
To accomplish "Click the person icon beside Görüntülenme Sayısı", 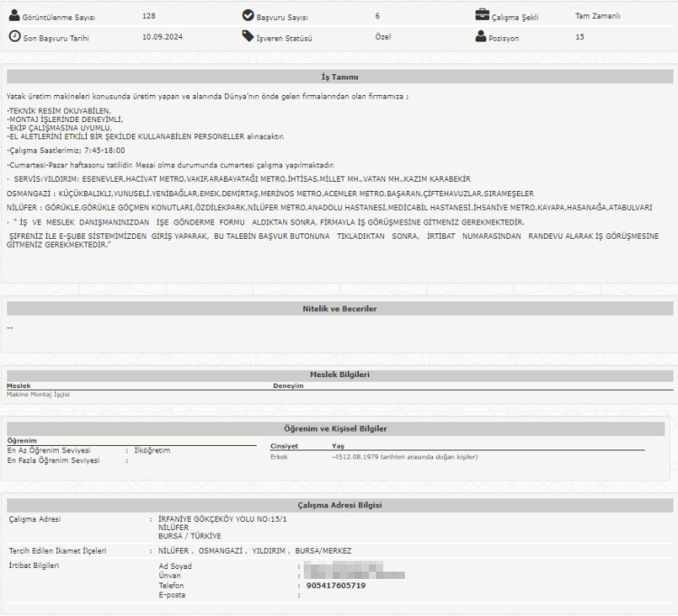I will [x=14, y=16].
